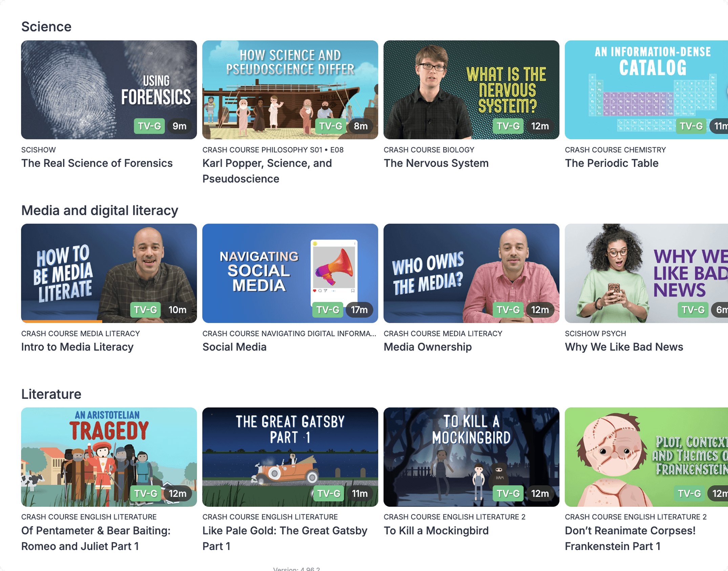The height and width of the screenshot is (571, 728).
Task: Click the 'Why We Like Bad News' title
Action: pos(624,347)
